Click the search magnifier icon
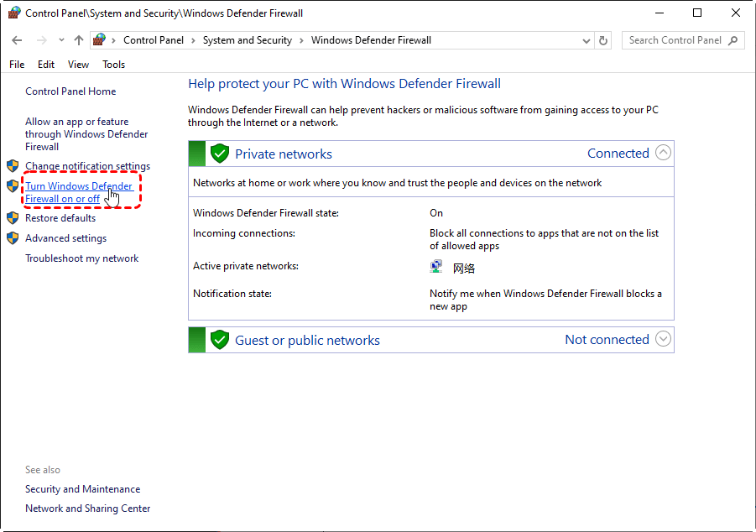 tap(733, 40)
